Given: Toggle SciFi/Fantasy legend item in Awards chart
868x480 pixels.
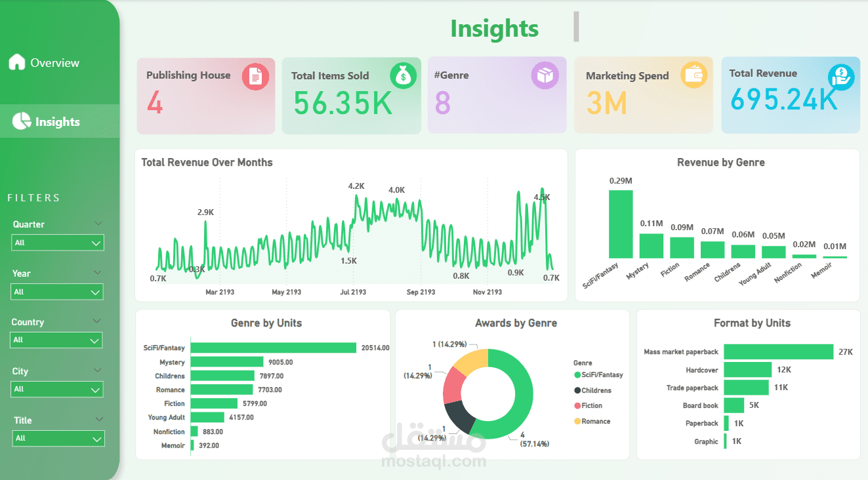Looking at the screenshot, I should [x=598, y=375].
